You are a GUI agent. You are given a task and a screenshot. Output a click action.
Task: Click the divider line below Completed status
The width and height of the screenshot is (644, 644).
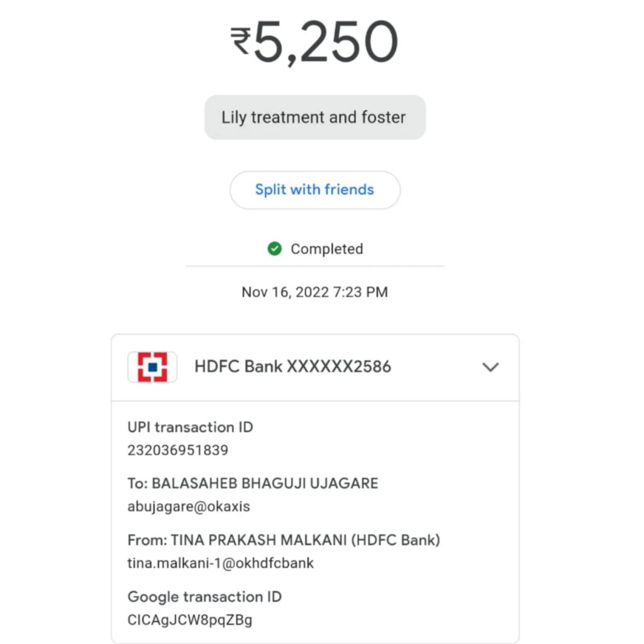(x=314, y=267)
